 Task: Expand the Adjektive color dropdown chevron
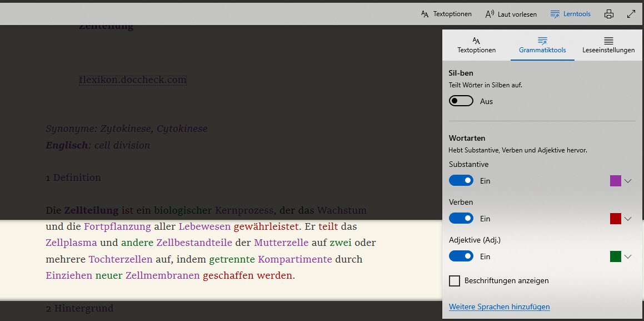point(627,256)
